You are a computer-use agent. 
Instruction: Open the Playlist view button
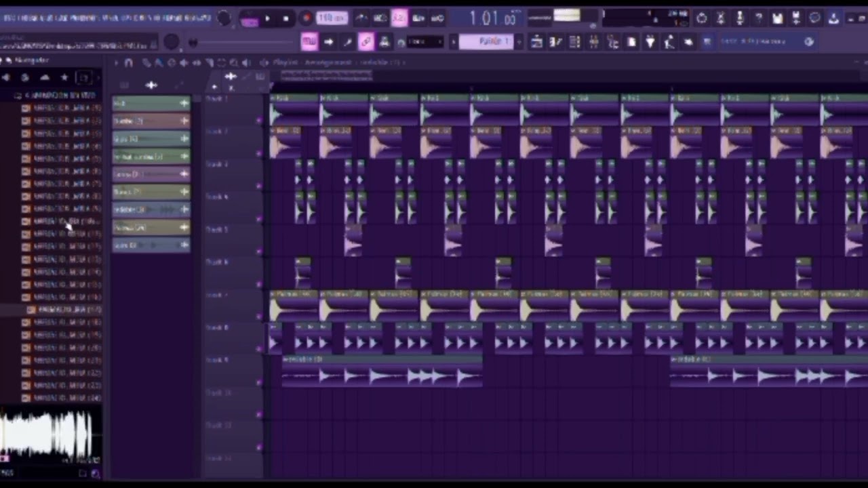pyautogui.click(x=536, y=42)
